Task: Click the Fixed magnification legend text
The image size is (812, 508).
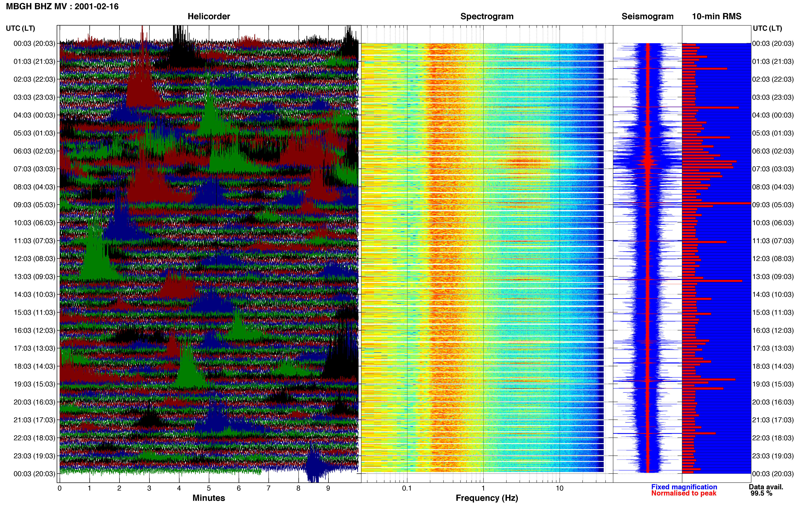Action: pos(684,487)
